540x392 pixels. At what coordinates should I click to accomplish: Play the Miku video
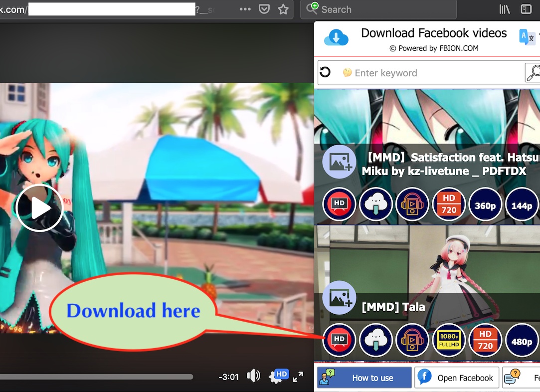click(39, 207)
